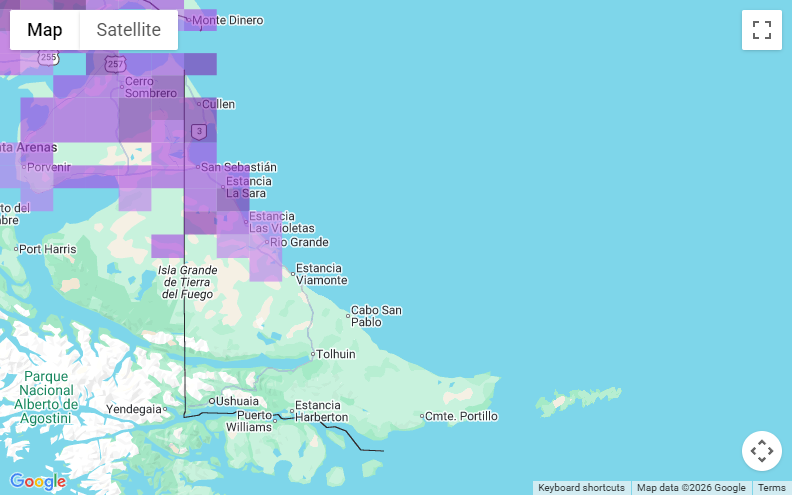The height and width of the screenshot is (495, 792).
Task: Select the Map view tab
Action: [x=45, y=30]
